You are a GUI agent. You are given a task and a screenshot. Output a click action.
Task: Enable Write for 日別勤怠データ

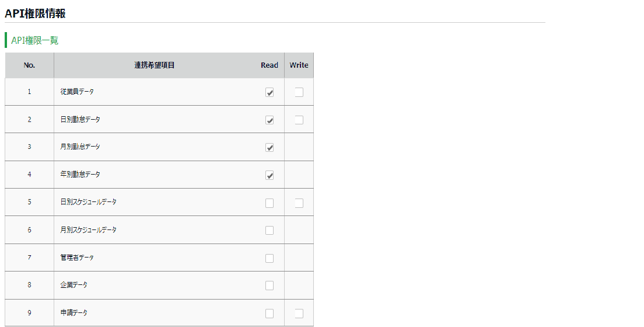tap(299, 120)
